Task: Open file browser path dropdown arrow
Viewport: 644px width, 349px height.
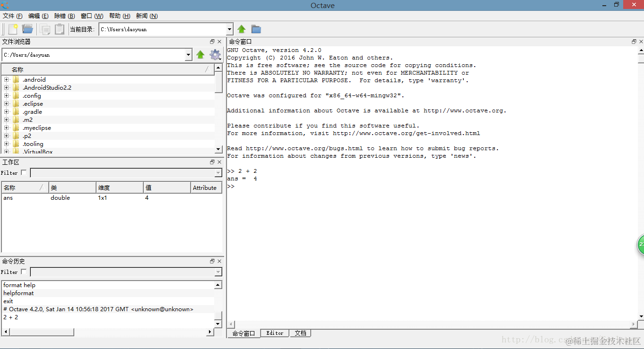Action: pyautogui.click(x=189, y=55)
